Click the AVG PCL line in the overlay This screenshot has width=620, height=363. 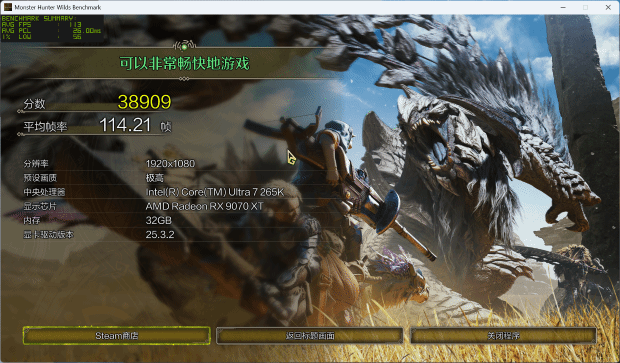point(51,30)
